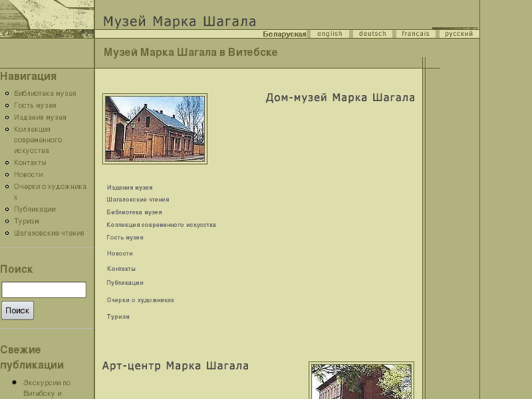Viewport: 532px width, 399px height.
Task: Open Шагаловские чтения in the content list
Action: (x=138, y=199)
